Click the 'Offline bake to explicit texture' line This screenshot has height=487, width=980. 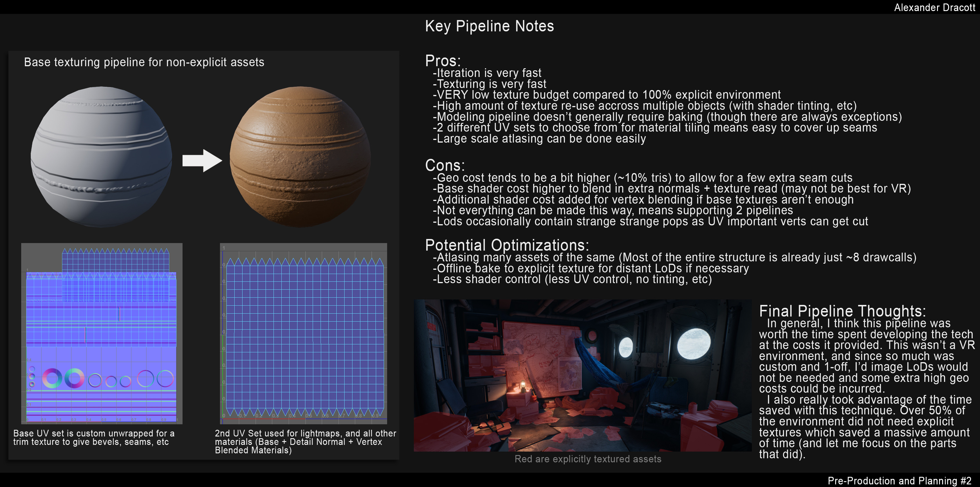pyautogui.click(x=591, y=268)
